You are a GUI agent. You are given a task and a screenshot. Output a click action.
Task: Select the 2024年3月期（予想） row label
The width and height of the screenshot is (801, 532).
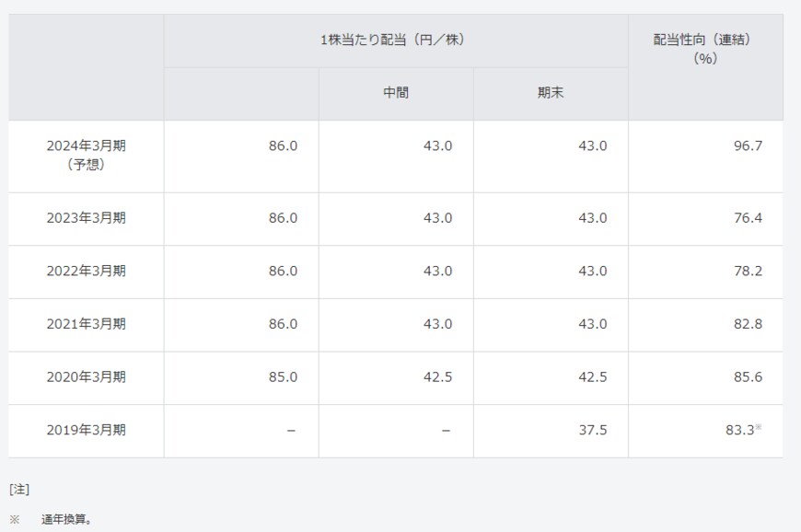(87, 155)
